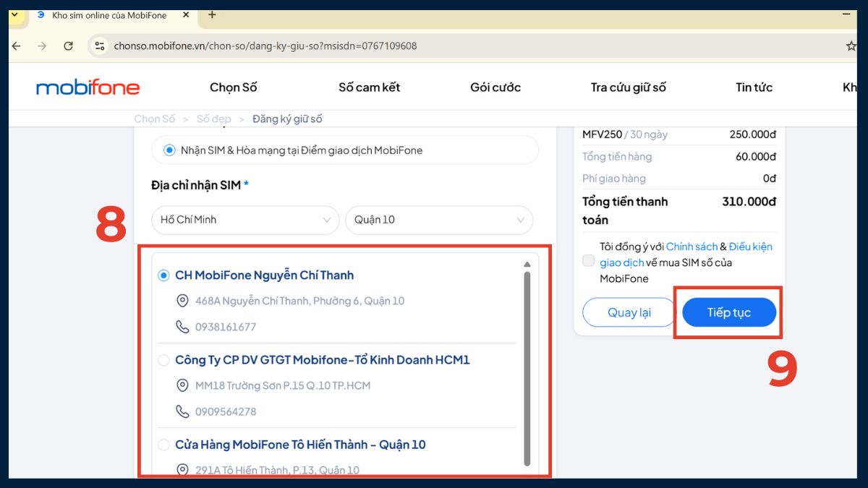Image resolution: width=868 pixels, height=488 pixels.
Task: Click the Đăng ký giữ số breadcrumb text
Action: (287, 119)
